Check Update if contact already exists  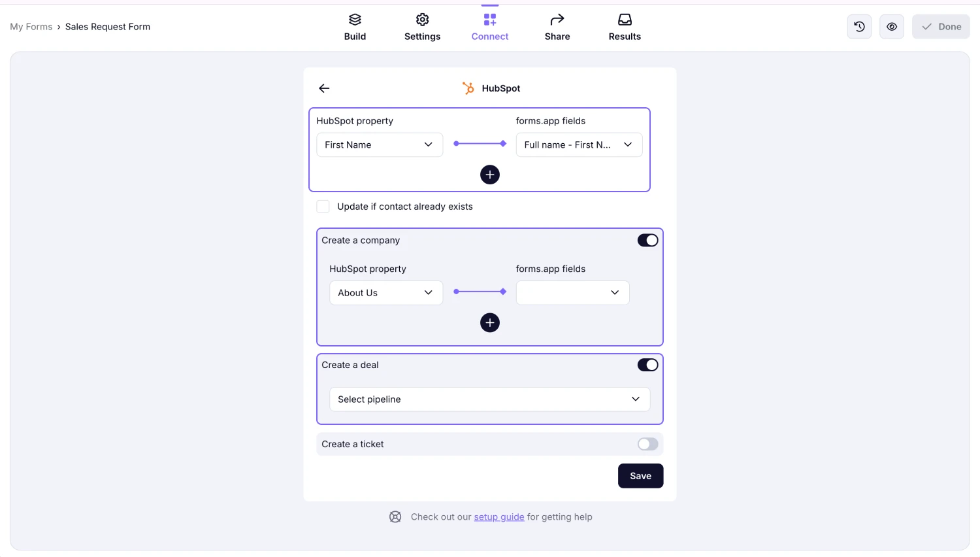pyautogui.click(x=323, y=206)
